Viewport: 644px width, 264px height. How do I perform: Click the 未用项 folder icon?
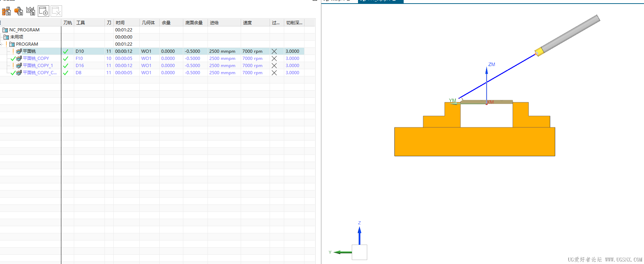click(x=6, y=37)
